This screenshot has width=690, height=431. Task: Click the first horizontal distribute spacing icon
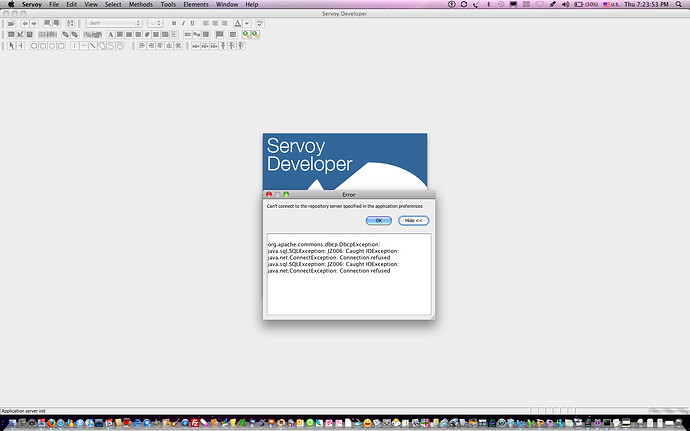point(196,45)
